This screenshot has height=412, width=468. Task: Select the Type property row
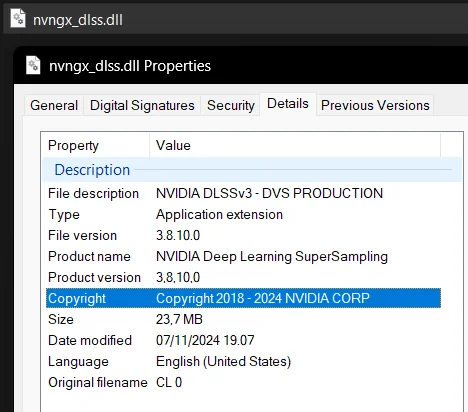[243, 215]
